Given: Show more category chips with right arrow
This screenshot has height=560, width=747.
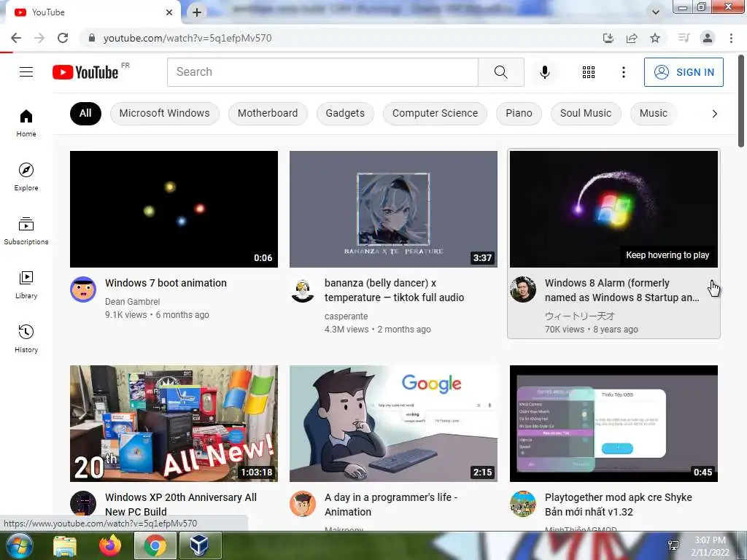Looking at the screenshot, I should [x=715, y=113].
